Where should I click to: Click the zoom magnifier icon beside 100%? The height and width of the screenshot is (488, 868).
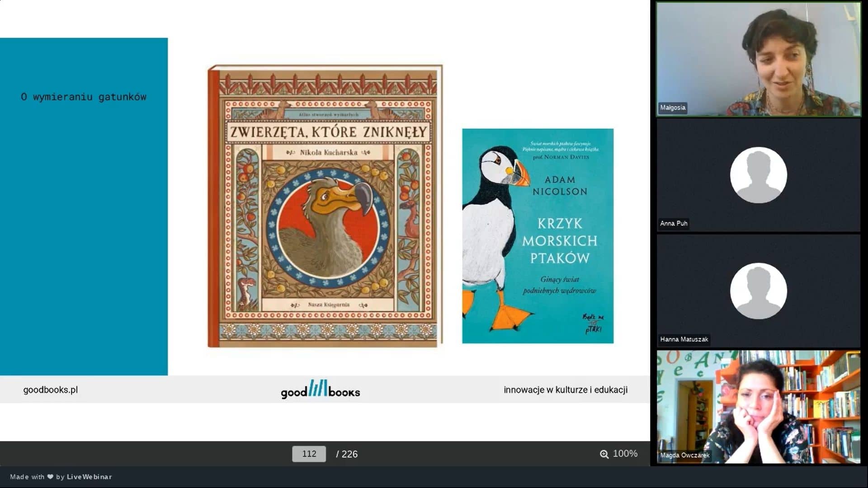point(604,454)
